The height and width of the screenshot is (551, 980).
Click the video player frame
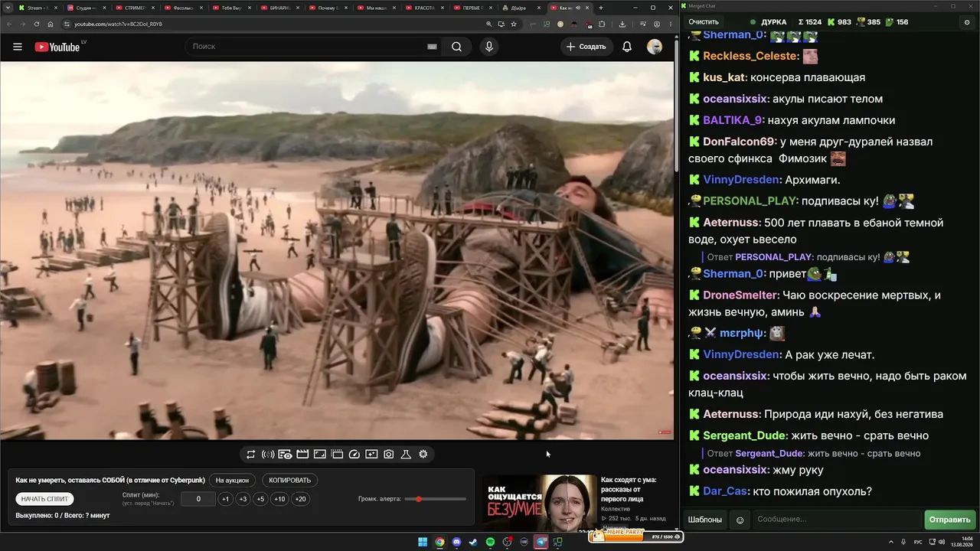point(337,250)
